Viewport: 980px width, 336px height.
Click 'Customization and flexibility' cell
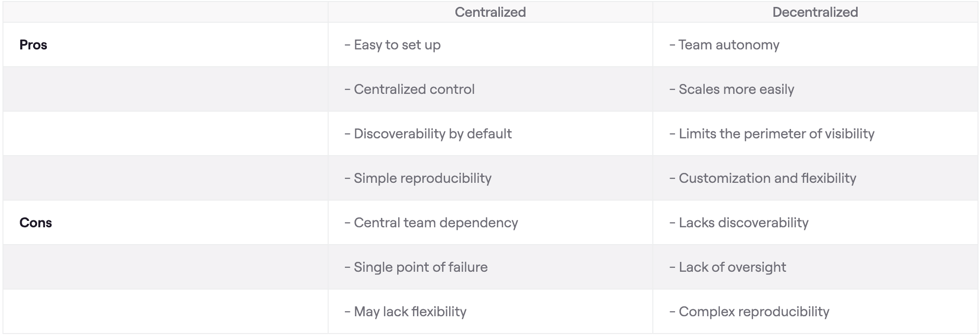(767, 178)
